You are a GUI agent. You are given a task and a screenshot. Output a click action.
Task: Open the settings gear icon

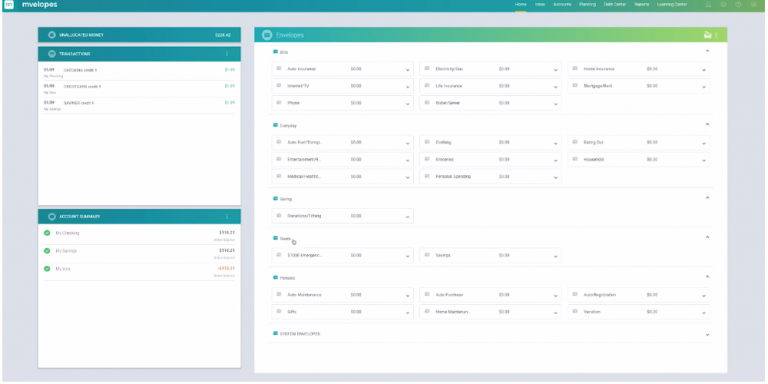(x=723, y=4)
